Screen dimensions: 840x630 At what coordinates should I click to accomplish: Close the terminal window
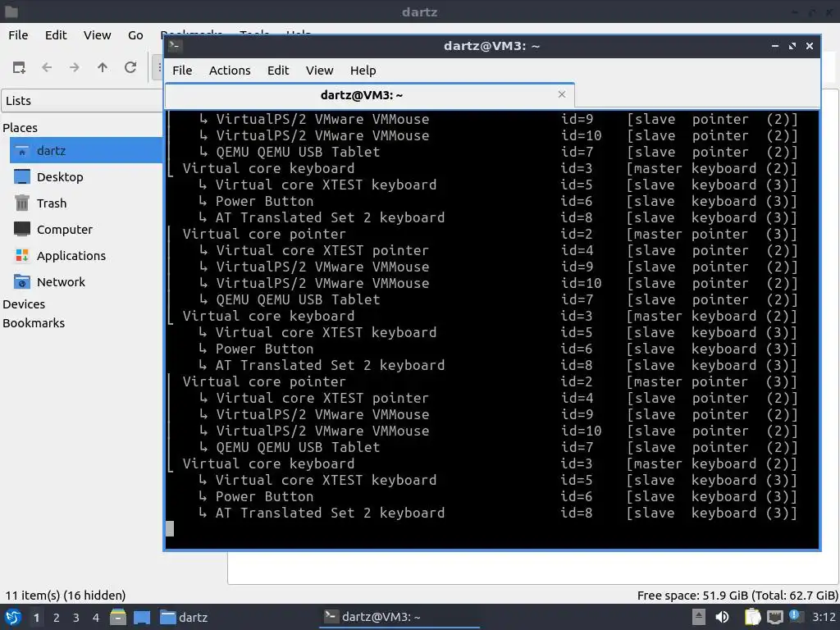pyautogui.click(x=810, y=46)
